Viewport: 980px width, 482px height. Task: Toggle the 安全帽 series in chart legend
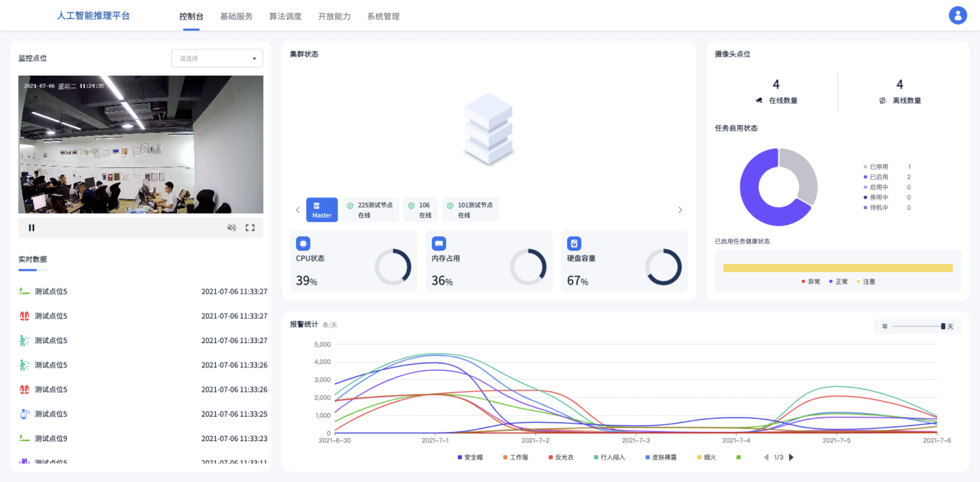(471, 457)
